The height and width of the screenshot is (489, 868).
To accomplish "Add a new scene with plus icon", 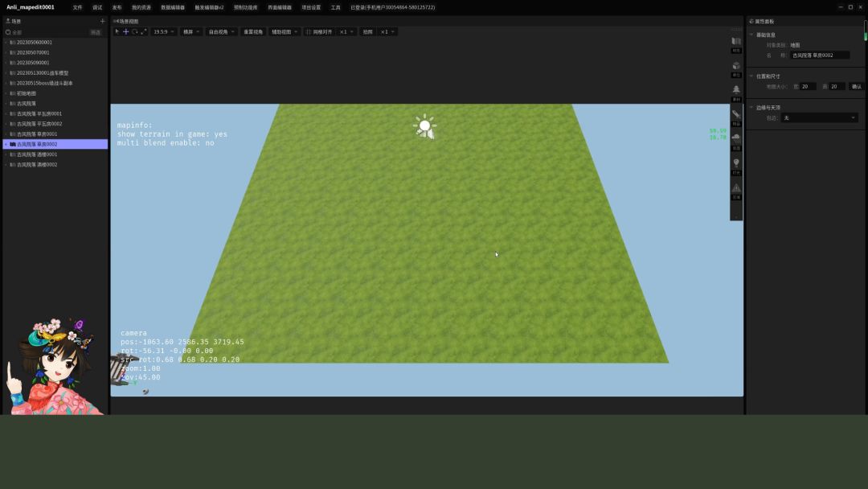I will (x=102, y=21).
